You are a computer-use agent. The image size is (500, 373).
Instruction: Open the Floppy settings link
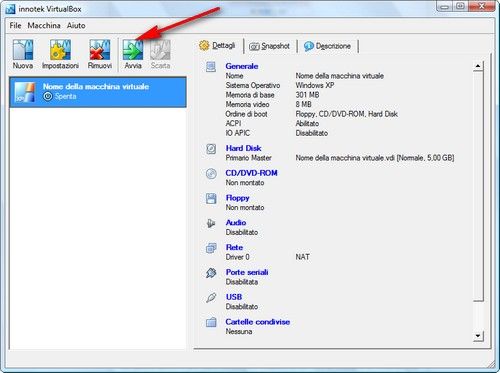coord(237,198)
